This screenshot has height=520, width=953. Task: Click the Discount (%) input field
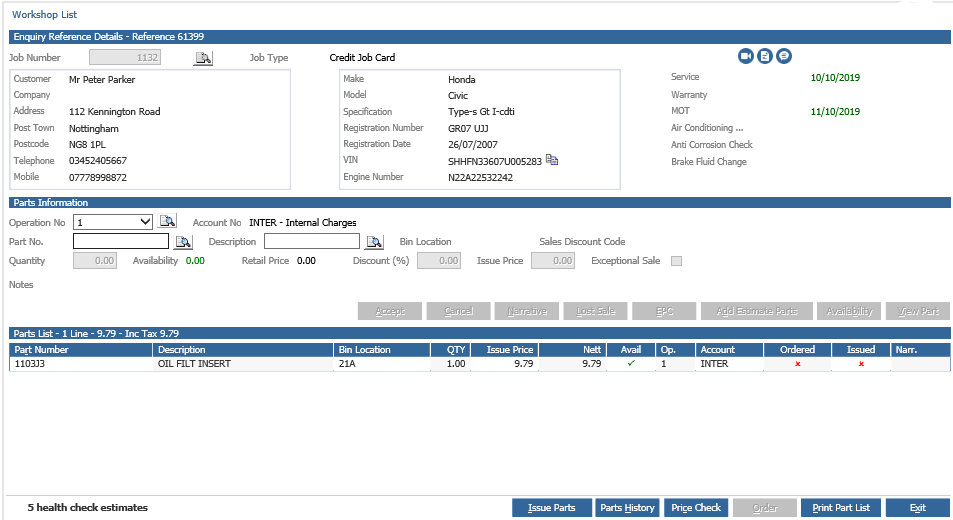click(439, 261)
